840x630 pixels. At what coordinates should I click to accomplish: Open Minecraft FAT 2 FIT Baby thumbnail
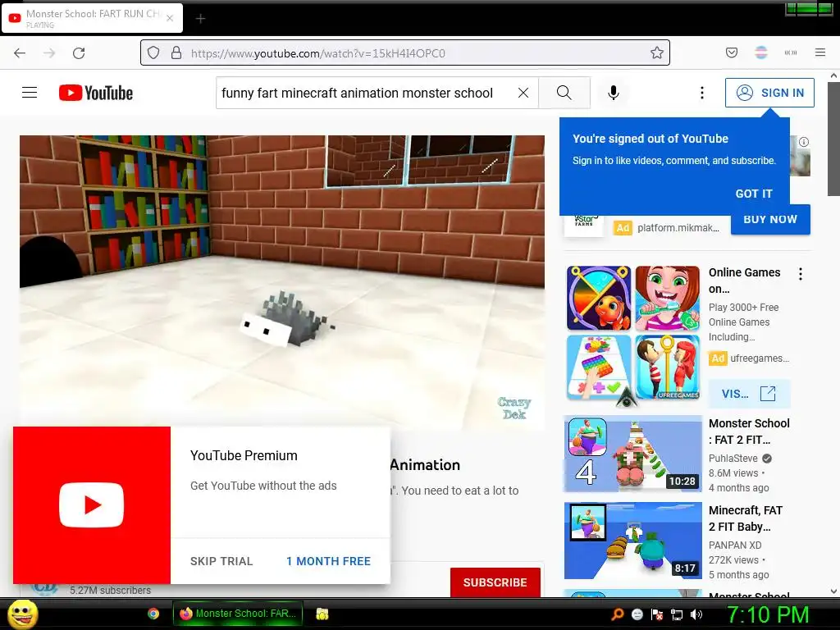(632, 540)
